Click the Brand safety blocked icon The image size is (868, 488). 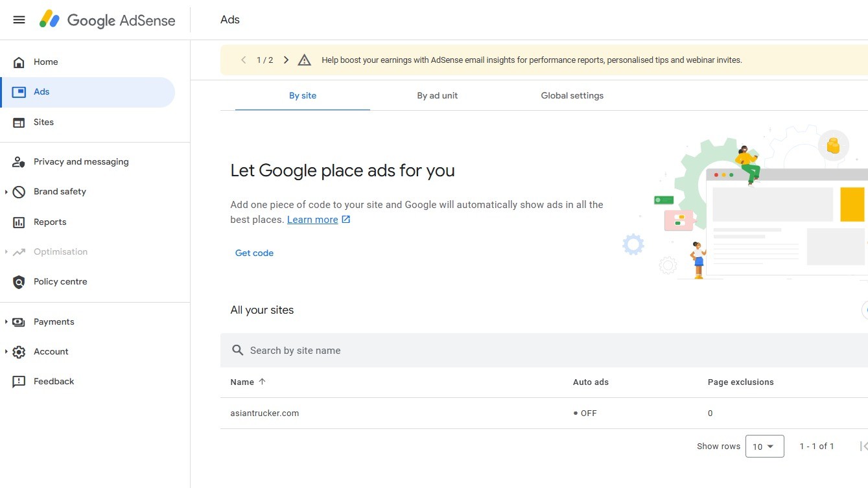point(19,192)
